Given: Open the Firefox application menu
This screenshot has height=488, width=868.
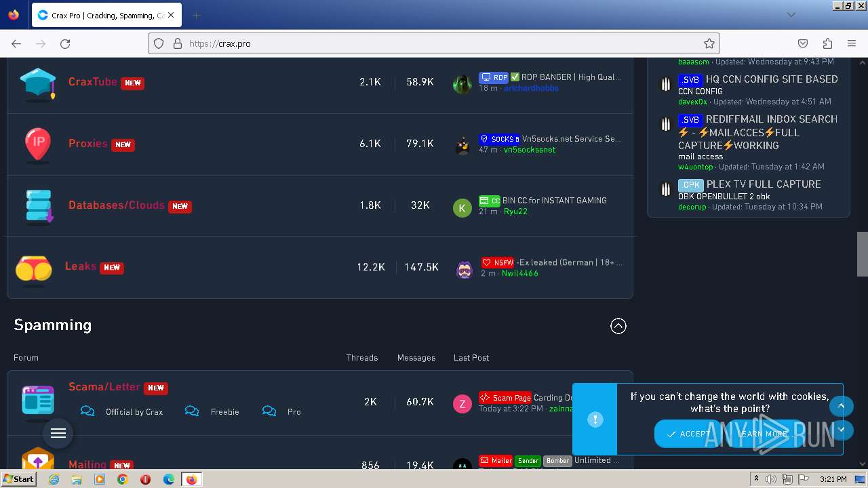Looking at the screenshot, I should [852, 43].
